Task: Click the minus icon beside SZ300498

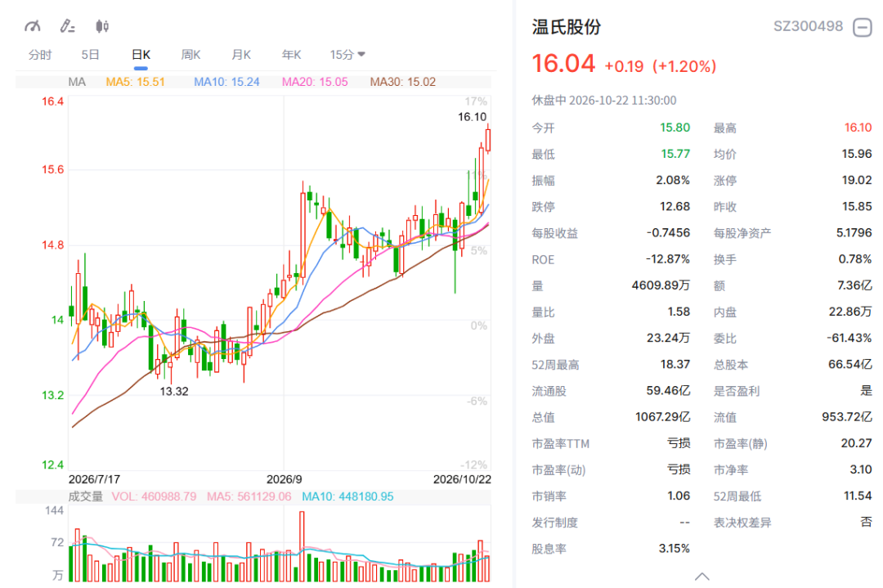Action: (863, 26)
